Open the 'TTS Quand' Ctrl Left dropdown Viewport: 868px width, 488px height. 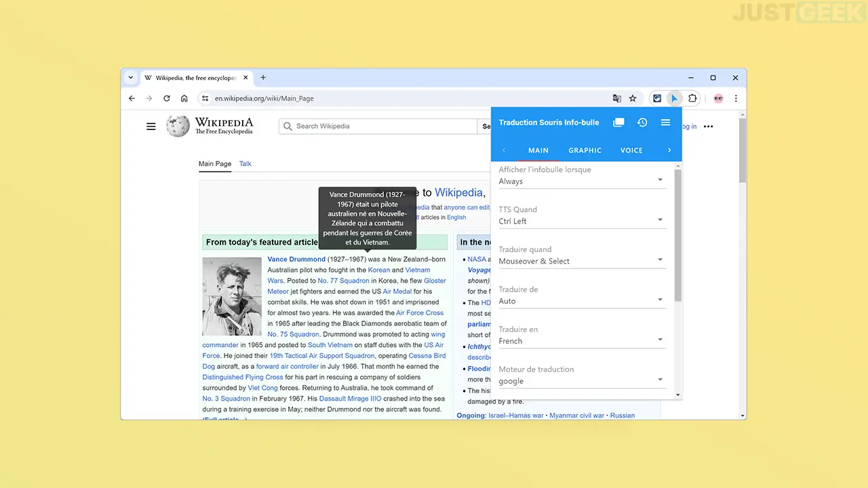(582, 221)
